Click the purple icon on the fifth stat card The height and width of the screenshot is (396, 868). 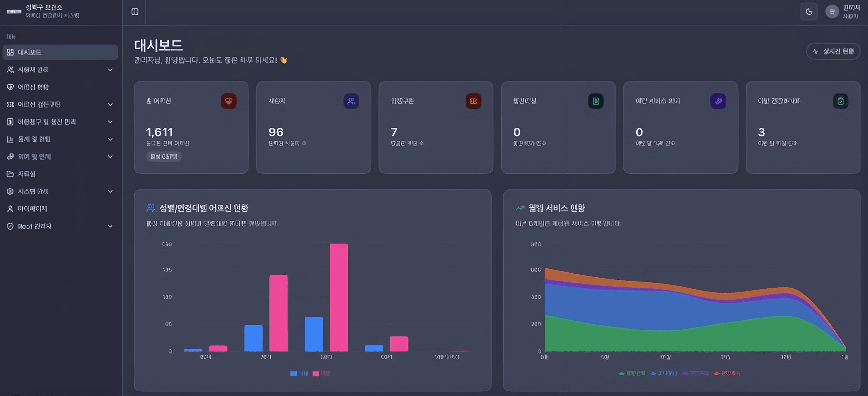[x=718, y=101]
